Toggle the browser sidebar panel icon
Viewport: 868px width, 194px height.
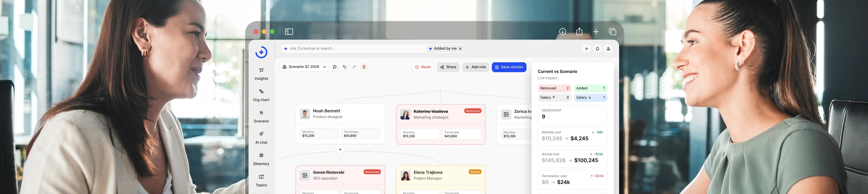click(x=289, y=32)
